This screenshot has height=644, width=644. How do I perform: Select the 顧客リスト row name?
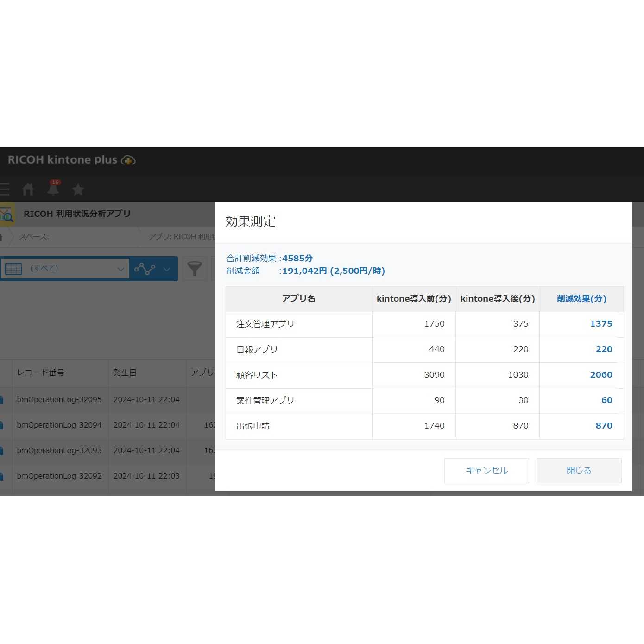[x=257, y=375]
